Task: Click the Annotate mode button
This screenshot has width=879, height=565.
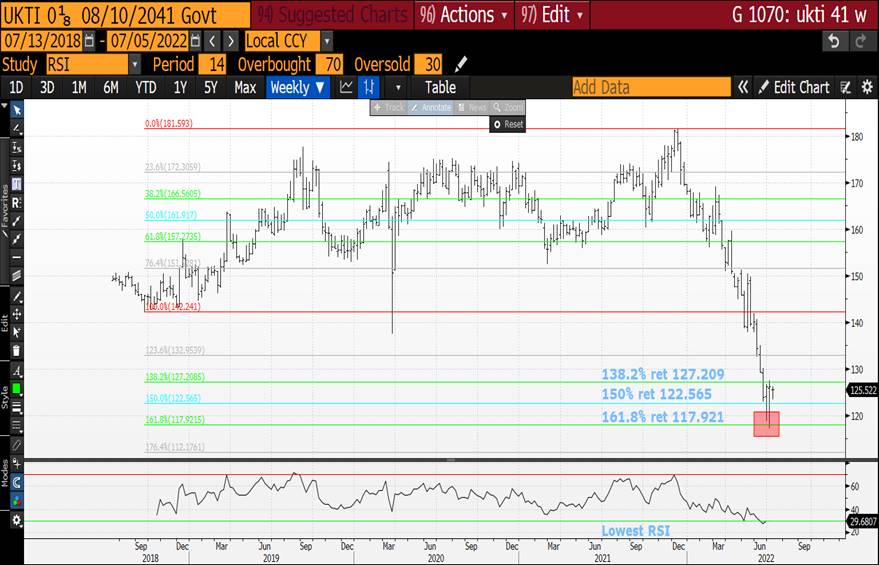Action: (x=431, y=107)
